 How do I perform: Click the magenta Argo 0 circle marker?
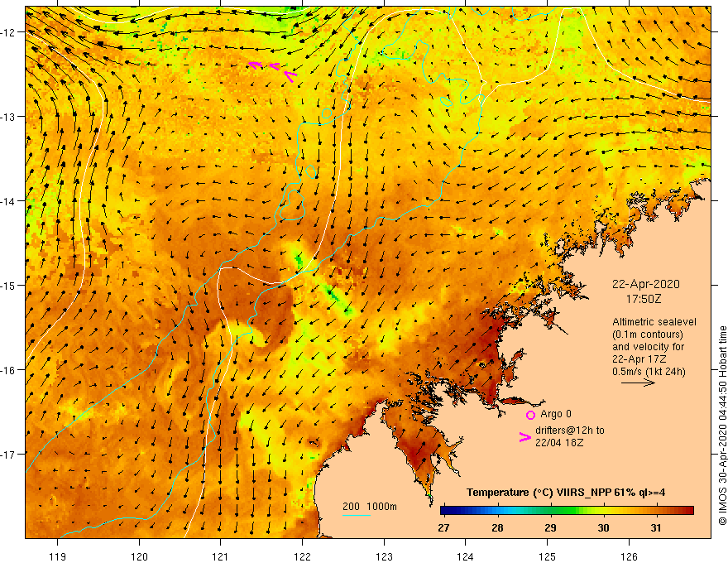(530, 415)
